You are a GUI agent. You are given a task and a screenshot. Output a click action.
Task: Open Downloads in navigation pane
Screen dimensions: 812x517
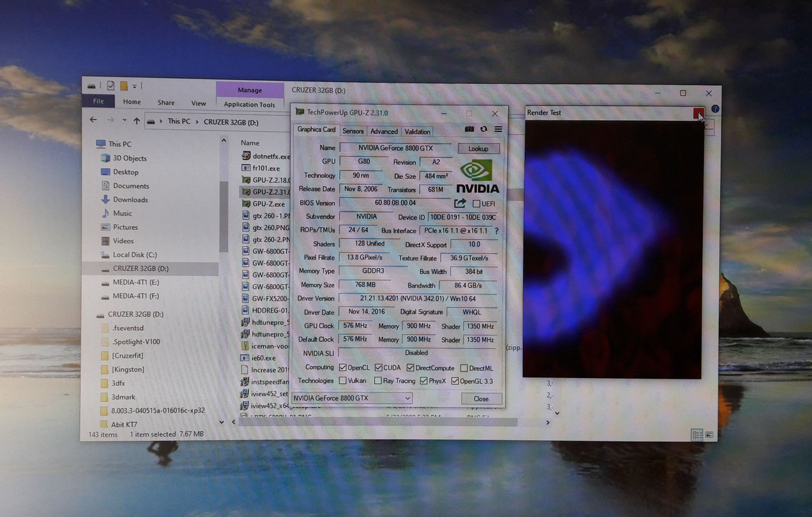click(x=124, y=200)
